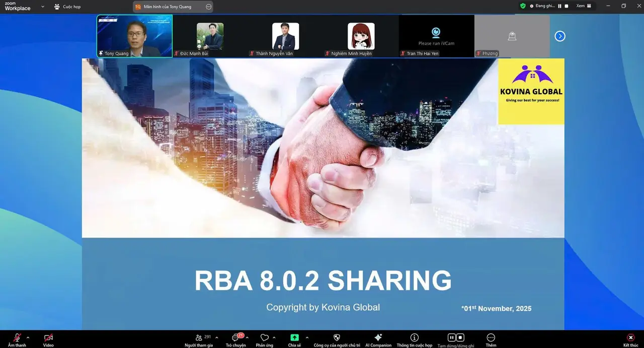644x348 pixels.
Task: Show next participants with right arrow
Action: tap(560, 36)
